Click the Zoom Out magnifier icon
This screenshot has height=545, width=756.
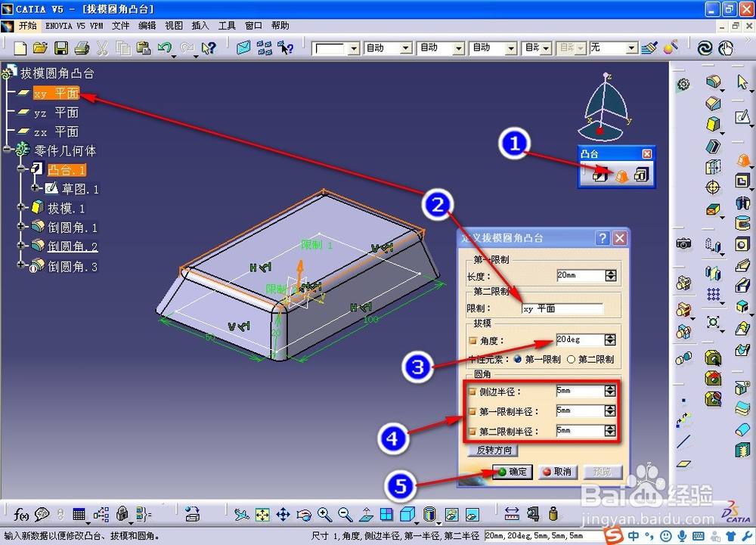click(x=345, y=515)
